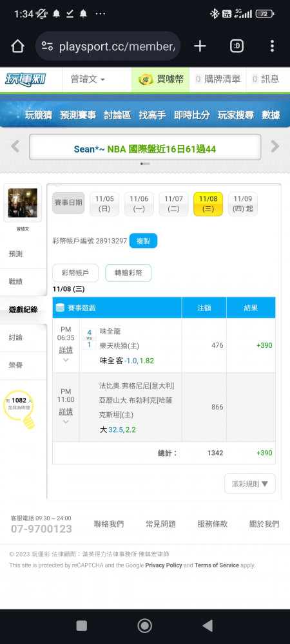Open the 曾璿文 user dropdown
The image size is (290, 644).
click(88, 79)
